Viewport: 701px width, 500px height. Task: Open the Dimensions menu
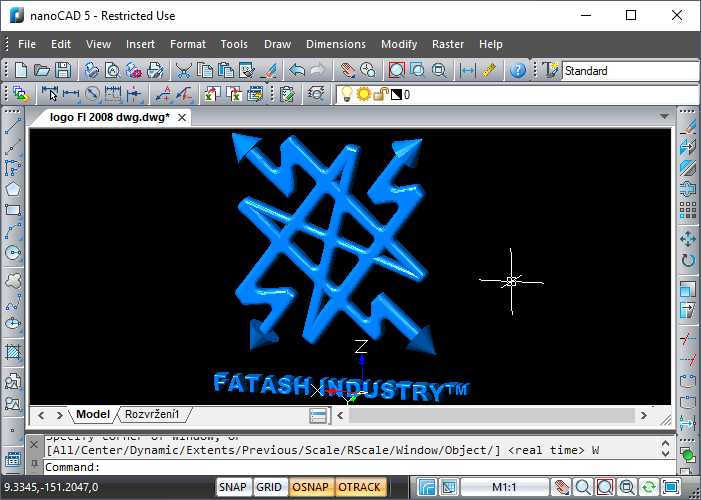tap(335, 44)
